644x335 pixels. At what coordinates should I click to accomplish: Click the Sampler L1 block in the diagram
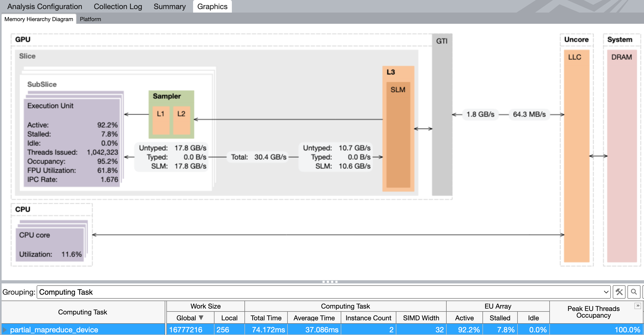[x=161, y=121]
